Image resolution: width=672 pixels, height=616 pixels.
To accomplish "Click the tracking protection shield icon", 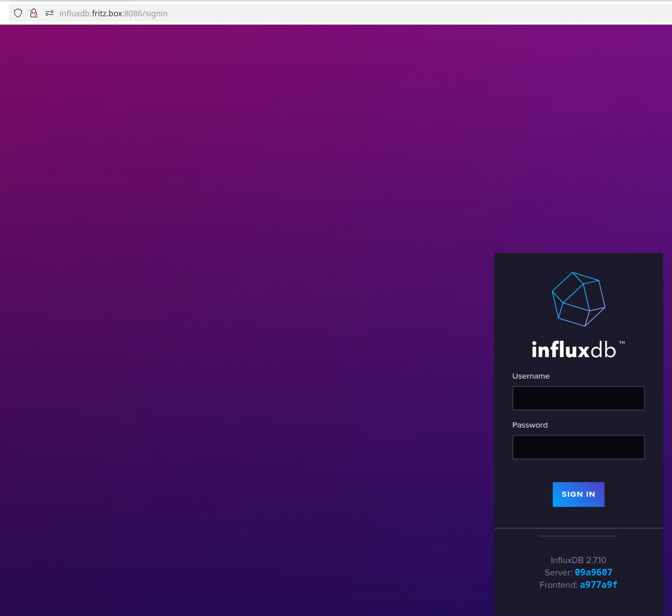I will [18, 14].
